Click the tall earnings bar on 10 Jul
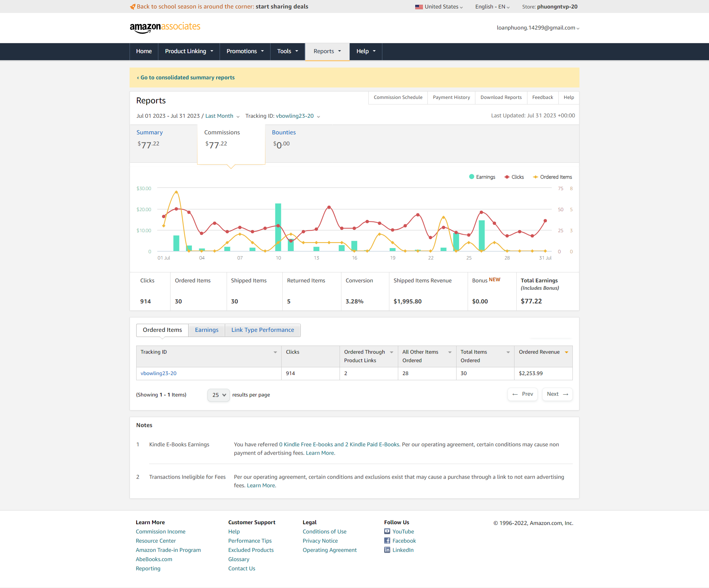Screen dimensions: 709x588 [278, 227]
